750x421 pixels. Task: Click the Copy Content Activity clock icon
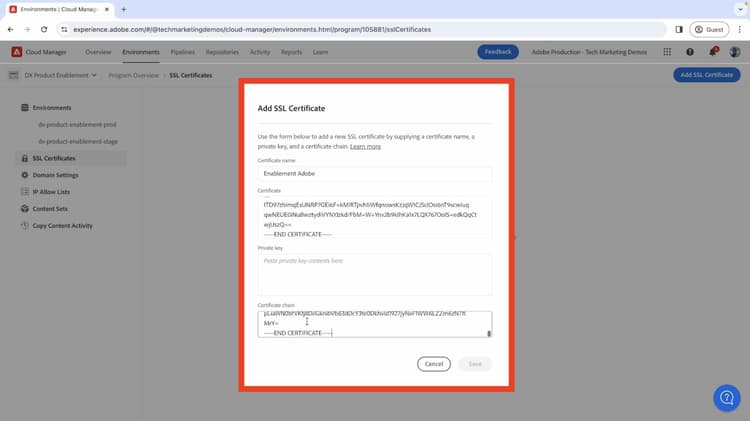click(25, 225)
